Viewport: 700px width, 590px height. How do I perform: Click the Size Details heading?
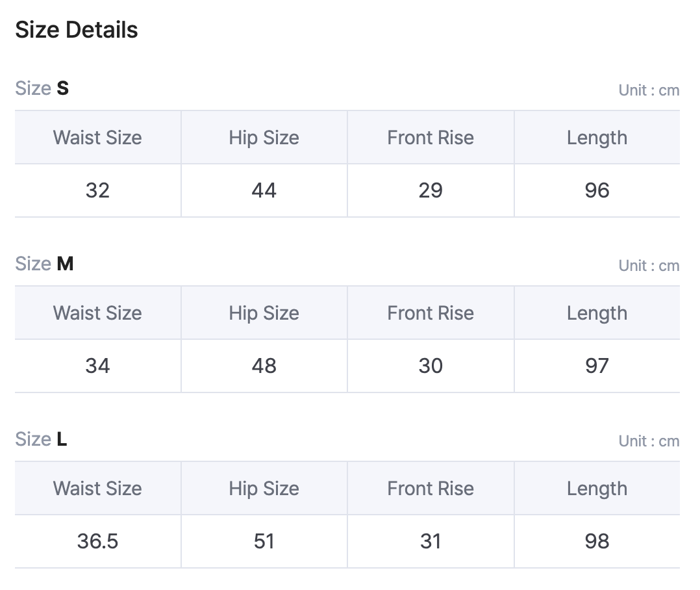pyautogui.click(x=77, y=30)
